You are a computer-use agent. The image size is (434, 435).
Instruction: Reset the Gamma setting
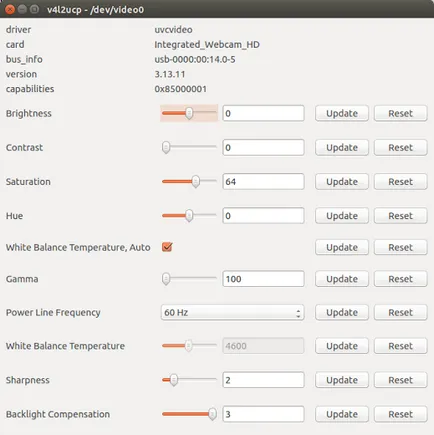tap(400, 279)
